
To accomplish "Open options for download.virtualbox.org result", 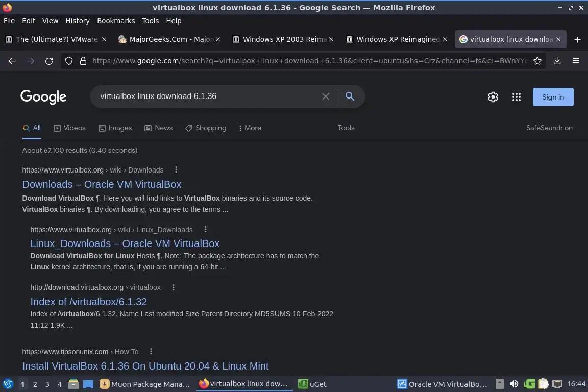I will pos(173,287).
